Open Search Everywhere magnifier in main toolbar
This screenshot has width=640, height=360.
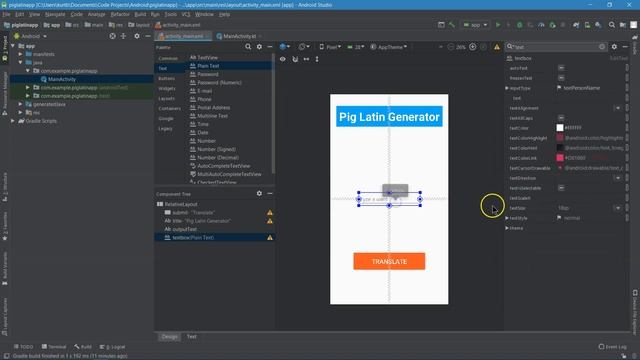pyautogui.click(x=611, y=25)
